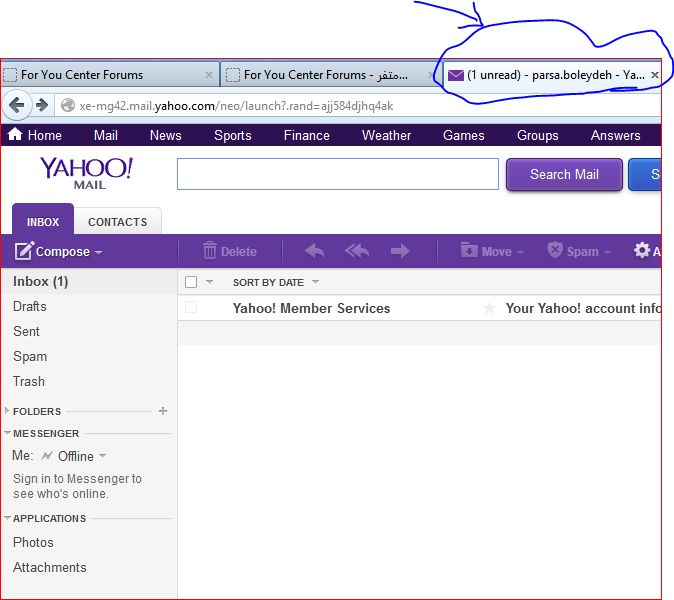
Task: Click the Reply All double-arrow icon
Action: point(357,251)
